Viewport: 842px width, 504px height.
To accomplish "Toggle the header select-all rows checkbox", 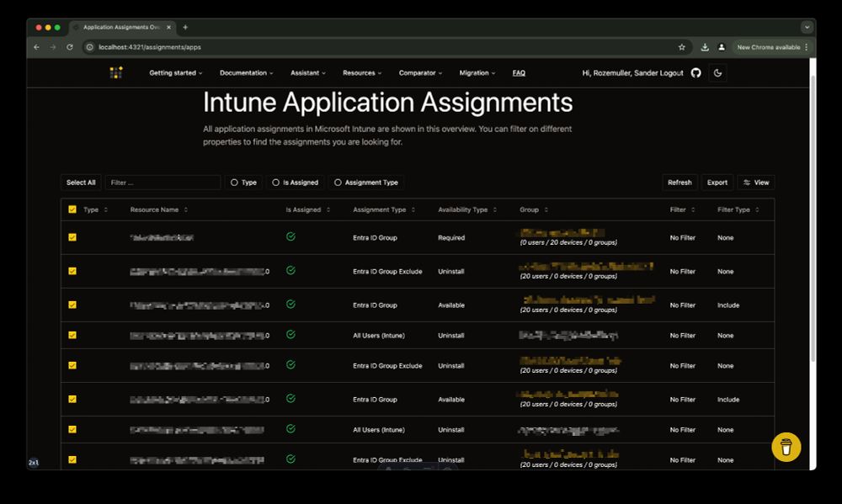I will (x=72, y=210).
